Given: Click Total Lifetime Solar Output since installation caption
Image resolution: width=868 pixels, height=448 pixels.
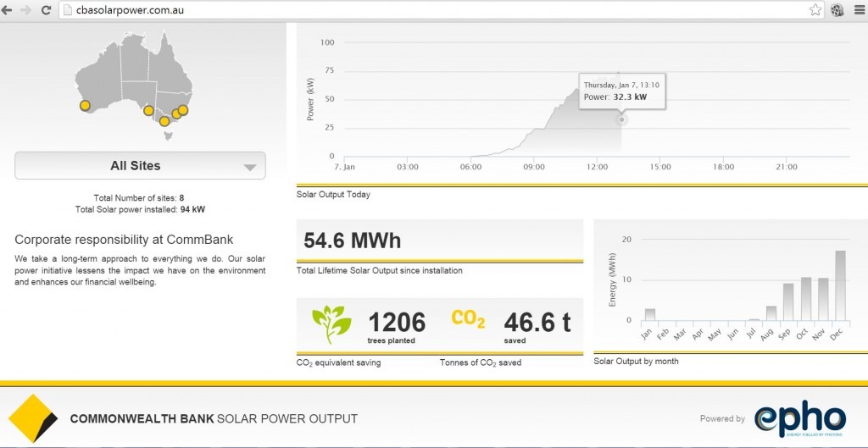Looking at the screenshot, I should [380, 270].
